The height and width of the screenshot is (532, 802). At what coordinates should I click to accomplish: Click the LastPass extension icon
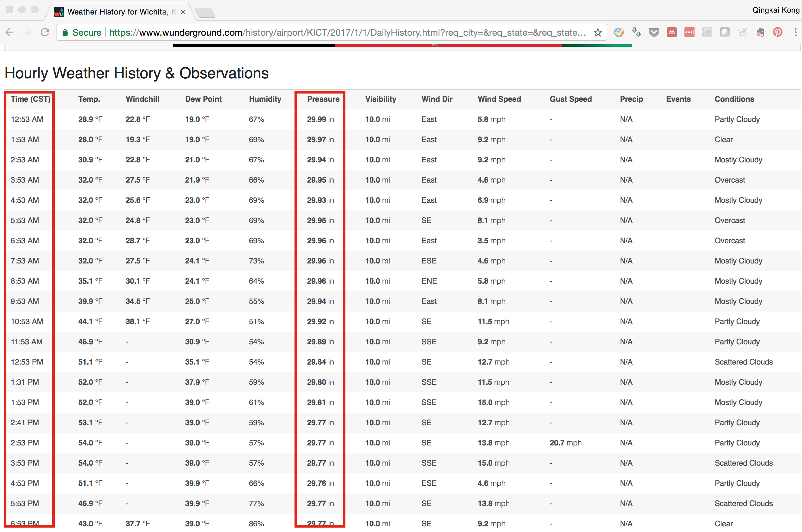689,33
